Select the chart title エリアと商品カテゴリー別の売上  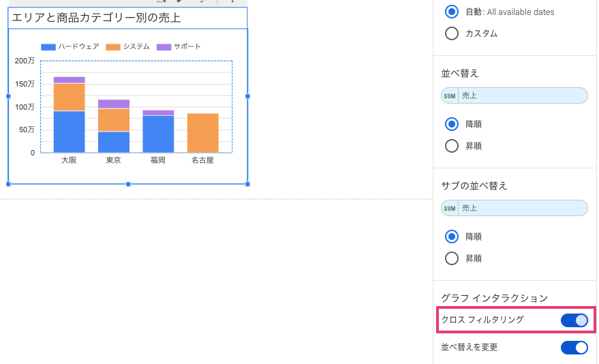96,18
